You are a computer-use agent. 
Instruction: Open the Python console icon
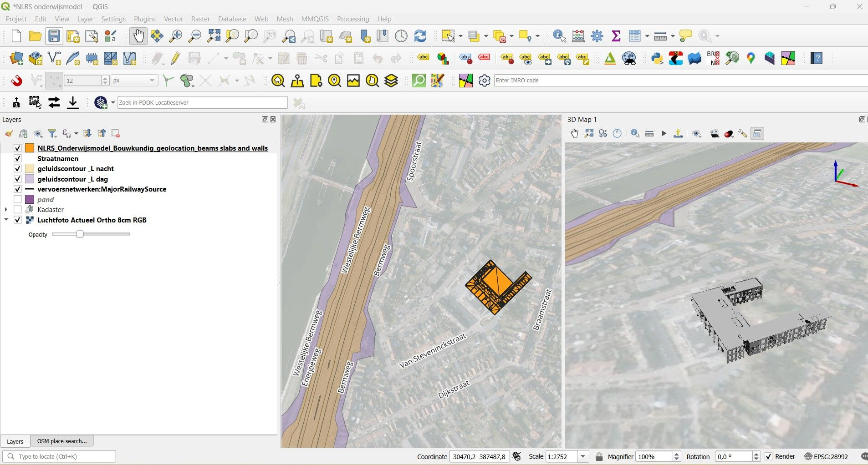click(x=657, y=58)
